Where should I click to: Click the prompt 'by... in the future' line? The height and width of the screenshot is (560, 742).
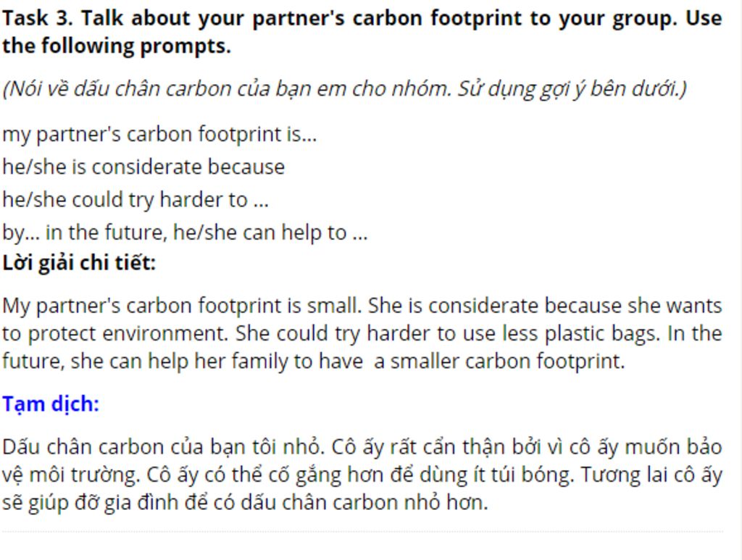pyautogui.click(x=185, y=233)
